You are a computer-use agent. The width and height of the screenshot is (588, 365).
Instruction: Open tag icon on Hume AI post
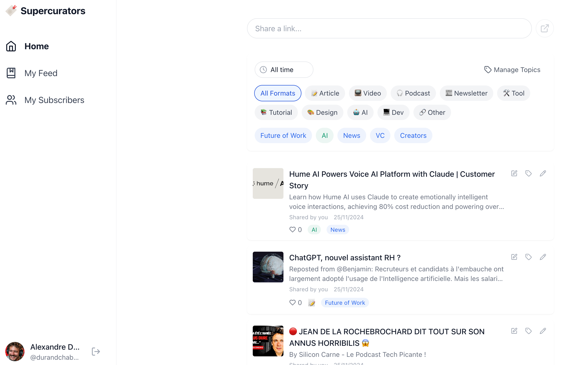(x=528, y=173)
